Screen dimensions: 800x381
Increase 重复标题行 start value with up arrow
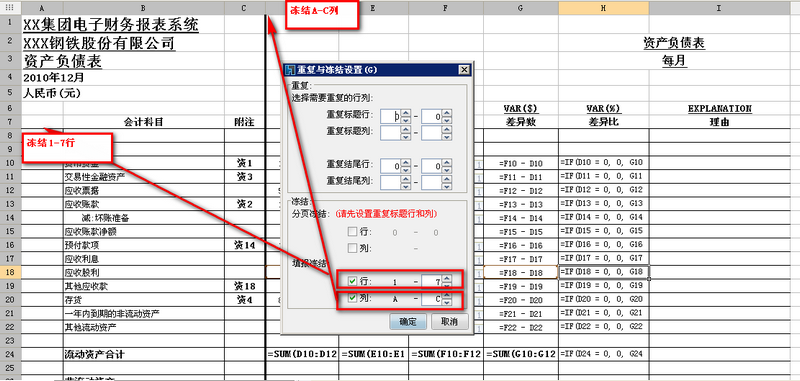[405, 113]
